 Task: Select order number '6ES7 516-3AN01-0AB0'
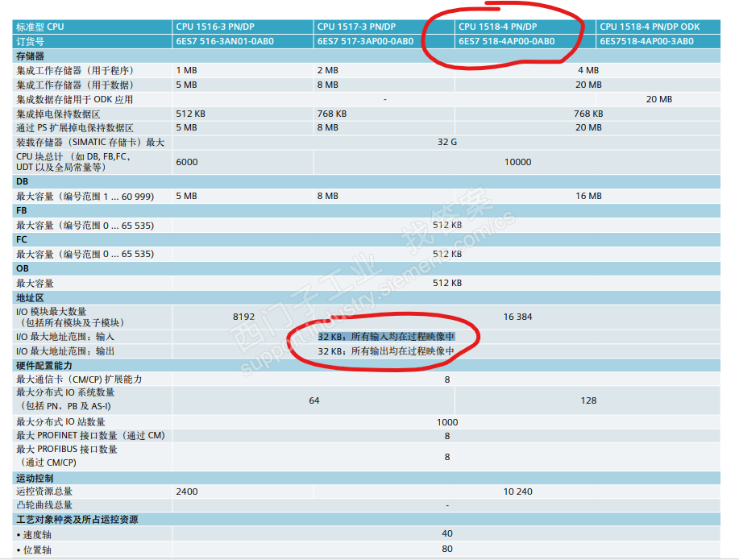click(225, 41)
